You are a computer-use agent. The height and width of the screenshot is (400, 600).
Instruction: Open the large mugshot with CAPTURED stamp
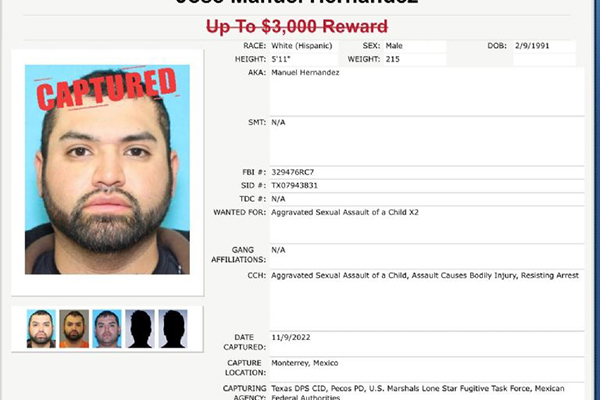click(107, 170)
